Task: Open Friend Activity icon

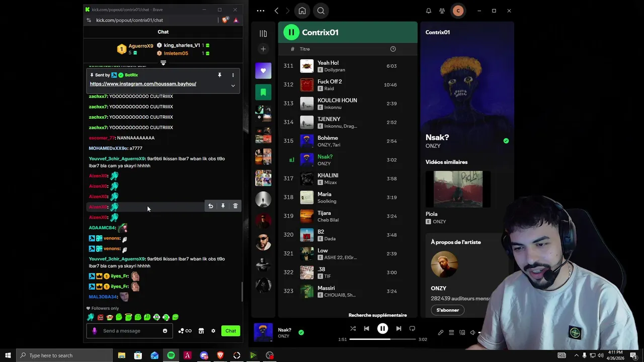Action: (x=442, y=11)
